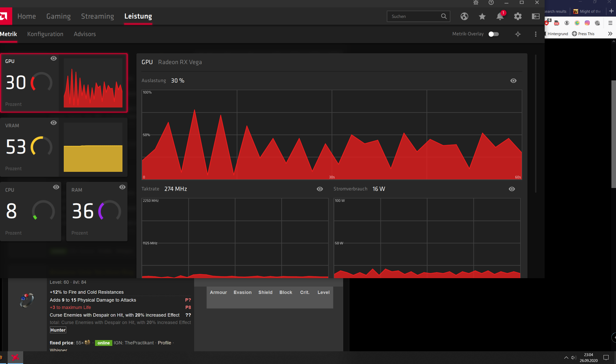
Task: Open the help question mark icon
Action: [491, 3]
